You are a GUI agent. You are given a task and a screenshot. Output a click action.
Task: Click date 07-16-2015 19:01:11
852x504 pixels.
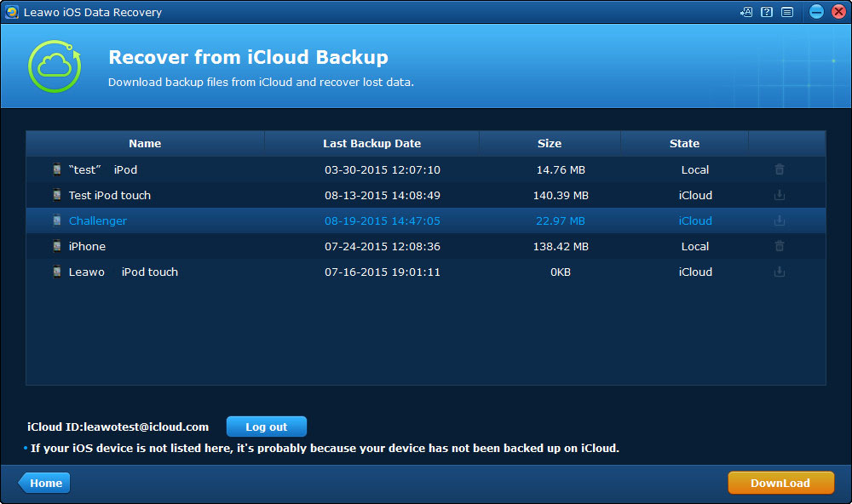tap(383, 272)
